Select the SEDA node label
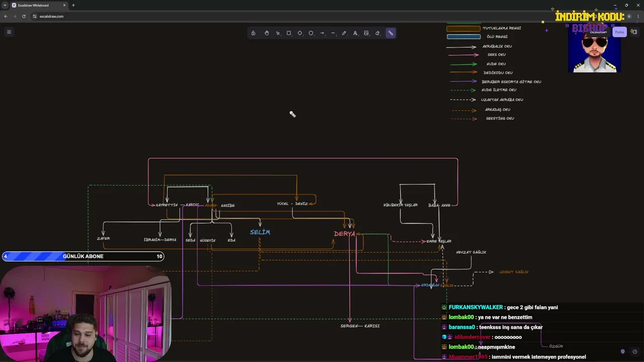Viewport: 644px width, 362px height. (190, 240)
